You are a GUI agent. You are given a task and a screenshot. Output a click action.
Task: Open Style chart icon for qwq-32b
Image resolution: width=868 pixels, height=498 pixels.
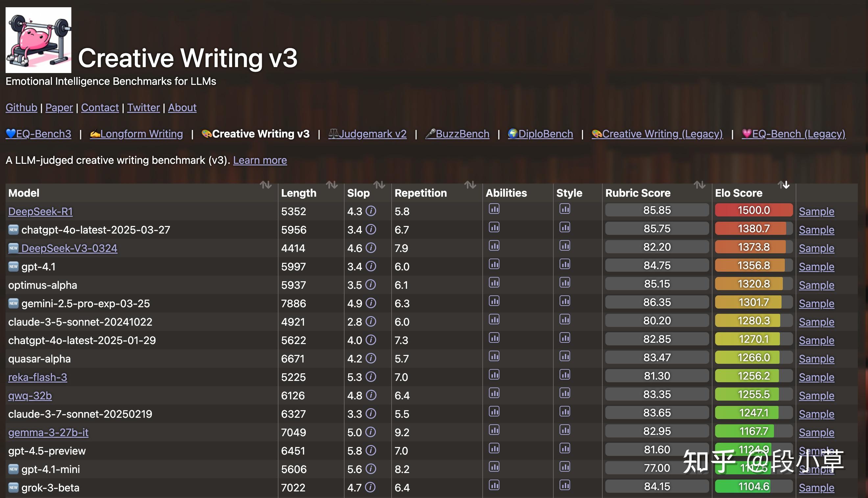(x=565, y=393)
